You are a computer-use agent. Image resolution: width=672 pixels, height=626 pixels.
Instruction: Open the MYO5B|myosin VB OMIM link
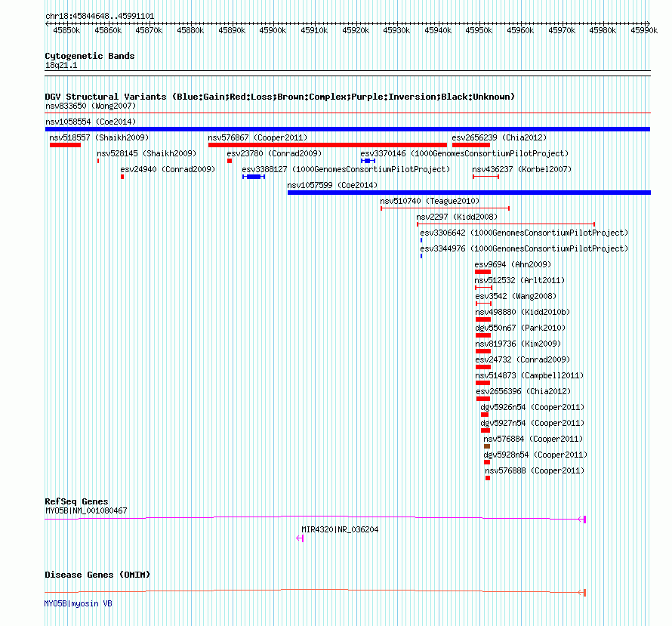tap(78, 603)
